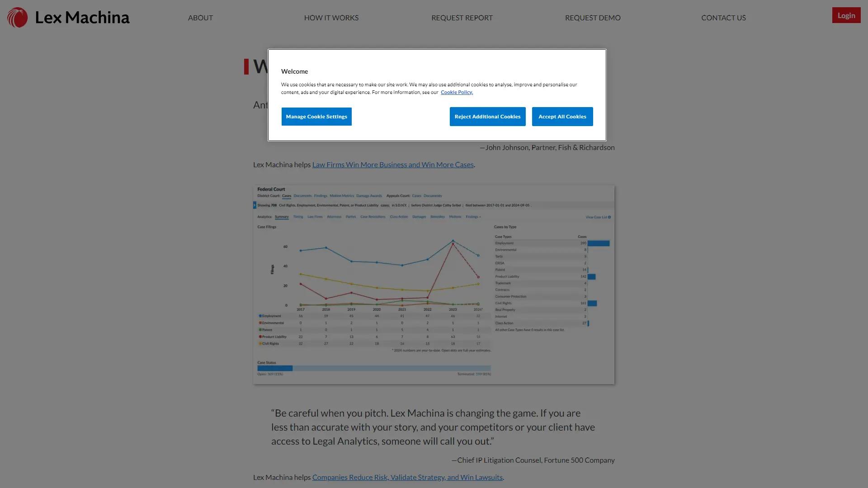Open Companies Reduce Risk link

tap(407, 478)
